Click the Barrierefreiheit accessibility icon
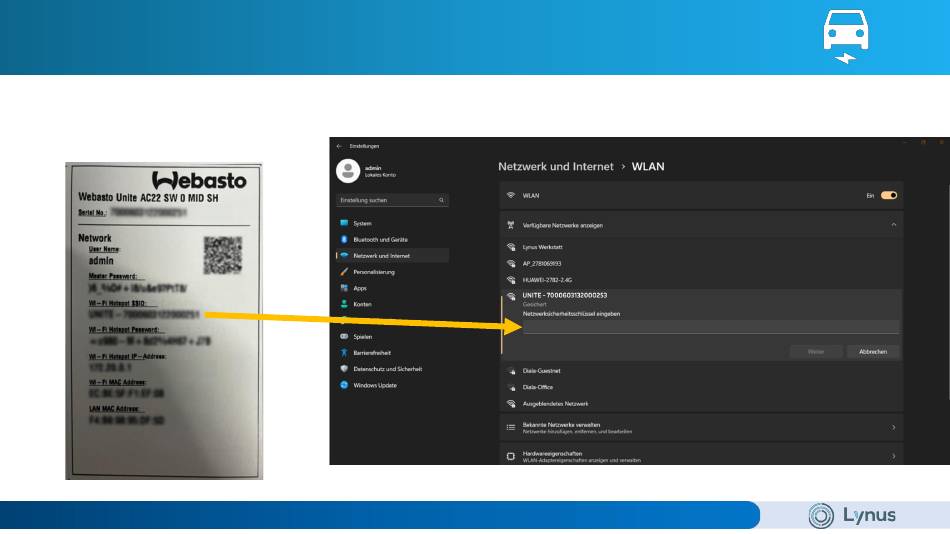950x534 pixels. [x=344, y=353]
